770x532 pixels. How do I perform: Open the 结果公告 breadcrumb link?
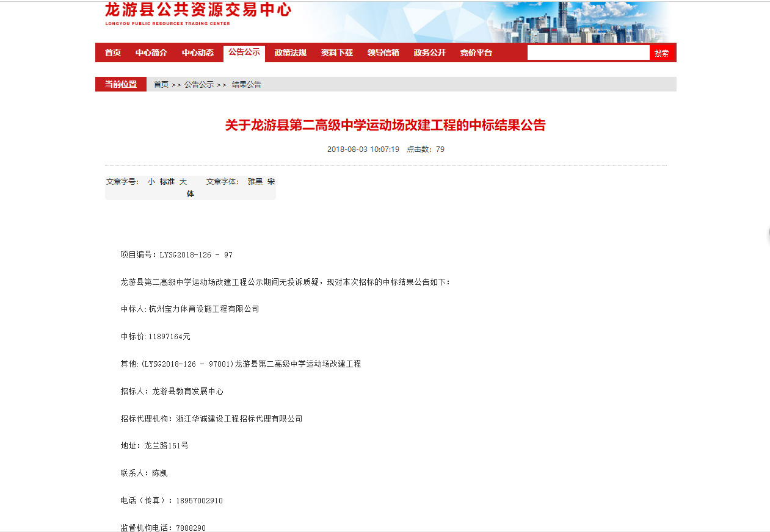pos(248,84)
